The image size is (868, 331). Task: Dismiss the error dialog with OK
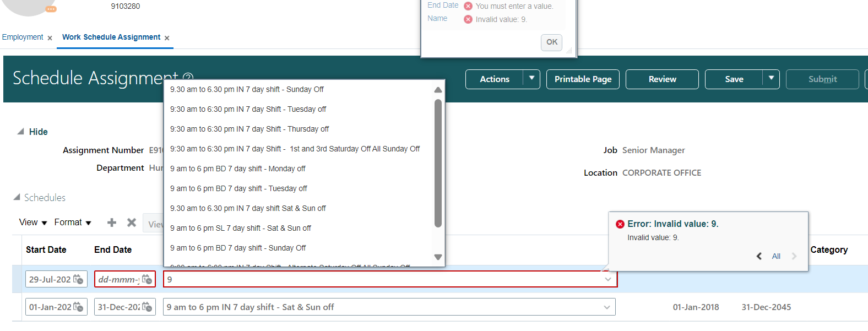552,42
